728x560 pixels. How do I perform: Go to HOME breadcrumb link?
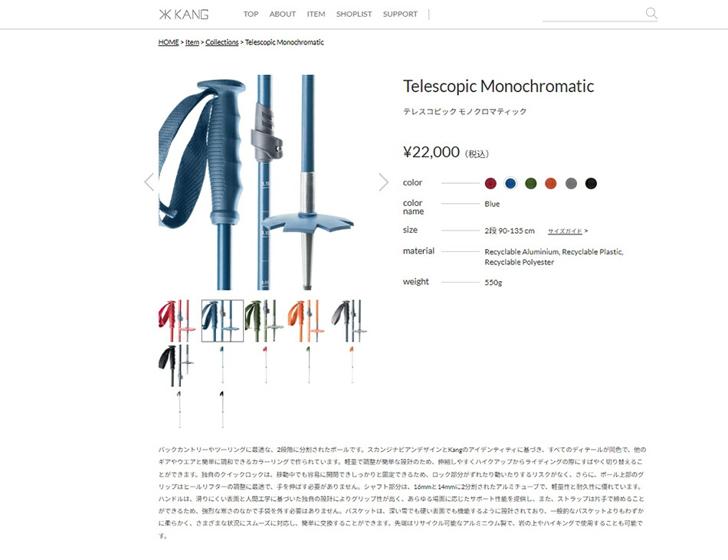pos(169,42)
